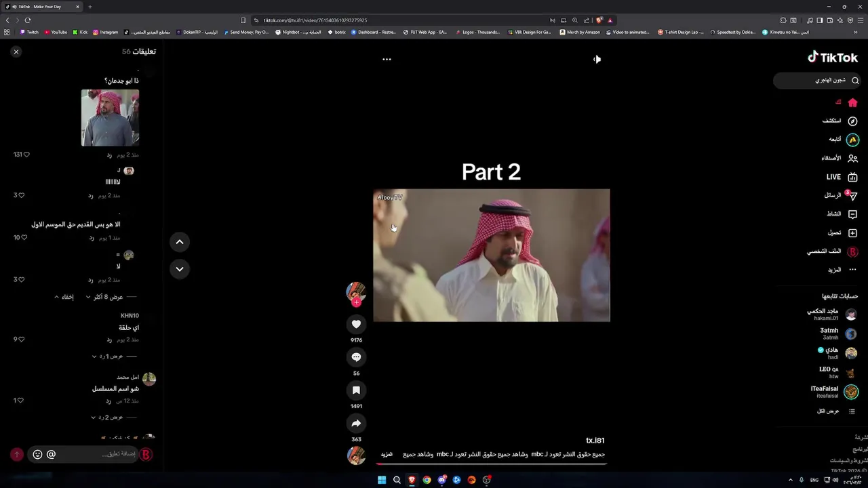Open the image attached to top comment
Image resolution: width=868 pixels, height=488 pixels.
pyautogui.click(x=110, y=118)
